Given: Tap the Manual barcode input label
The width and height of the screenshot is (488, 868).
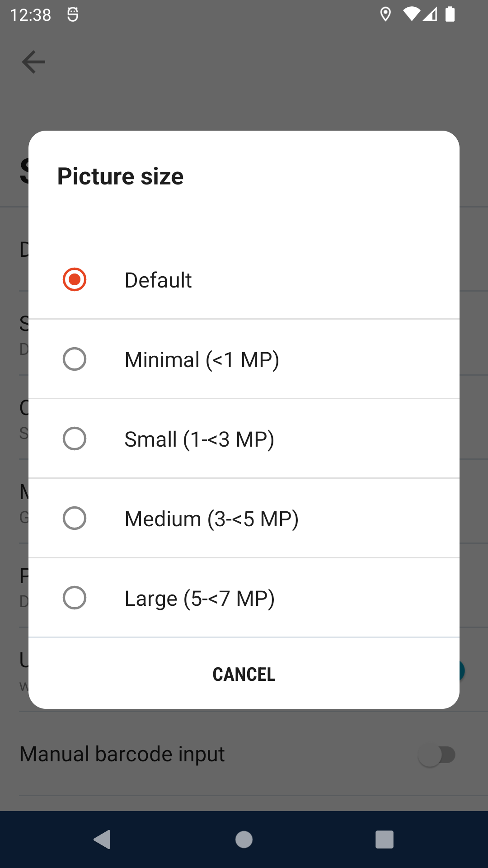Looking at the screenshot, I should [122, 754].
